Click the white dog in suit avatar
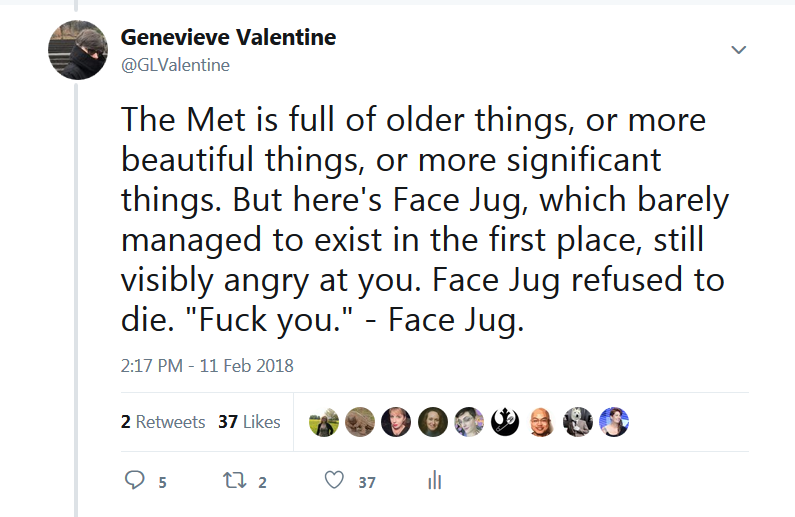 (578, 422)
